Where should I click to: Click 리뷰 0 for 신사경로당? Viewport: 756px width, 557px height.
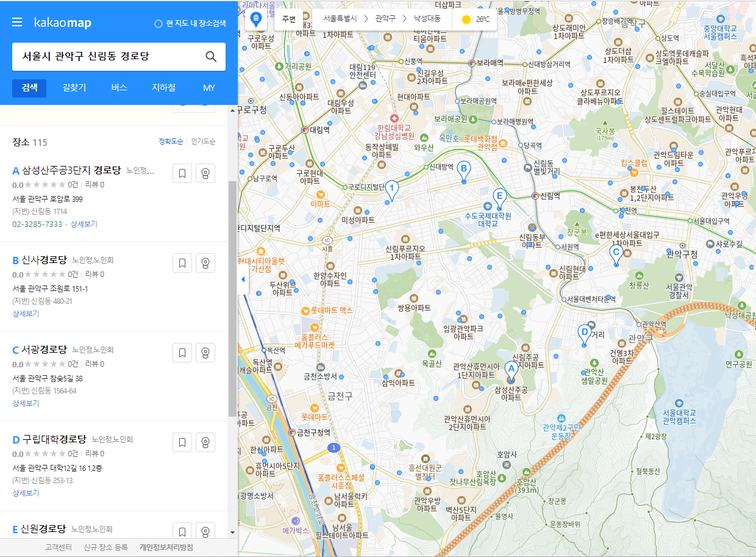[x=94, y=274]
